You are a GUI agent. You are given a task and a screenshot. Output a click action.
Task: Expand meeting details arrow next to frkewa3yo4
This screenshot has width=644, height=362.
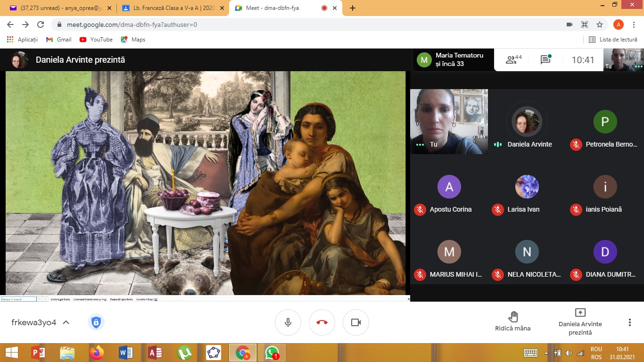[x=66, y=322]
